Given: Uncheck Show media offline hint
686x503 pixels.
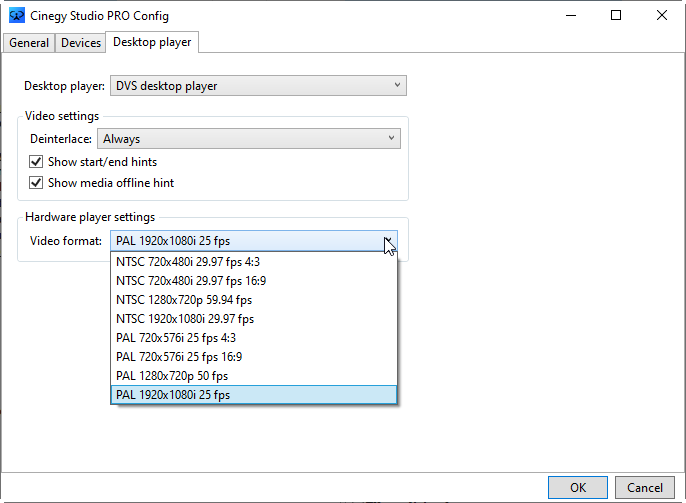Looking at the screenshot, I should [36, 182].
